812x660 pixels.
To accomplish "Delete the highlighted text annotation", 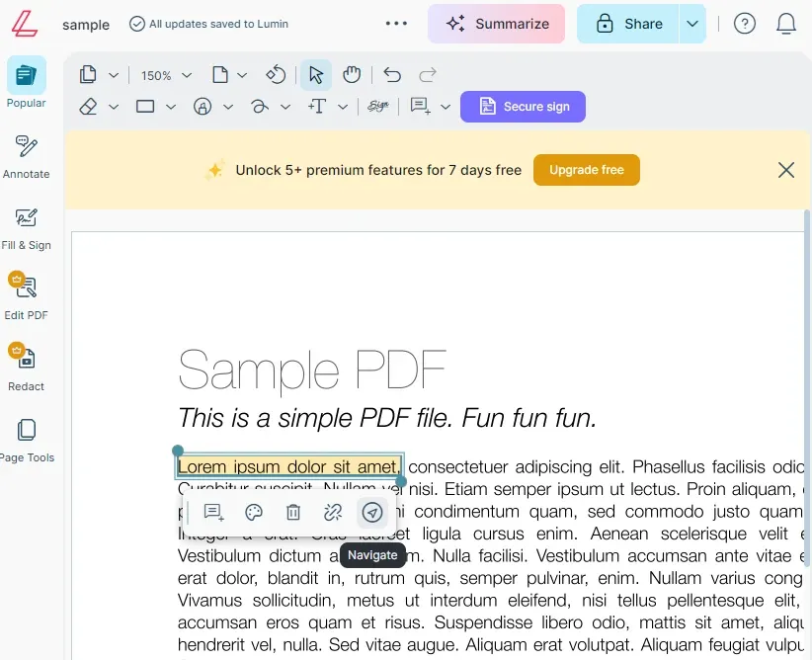I will [292, 512].
